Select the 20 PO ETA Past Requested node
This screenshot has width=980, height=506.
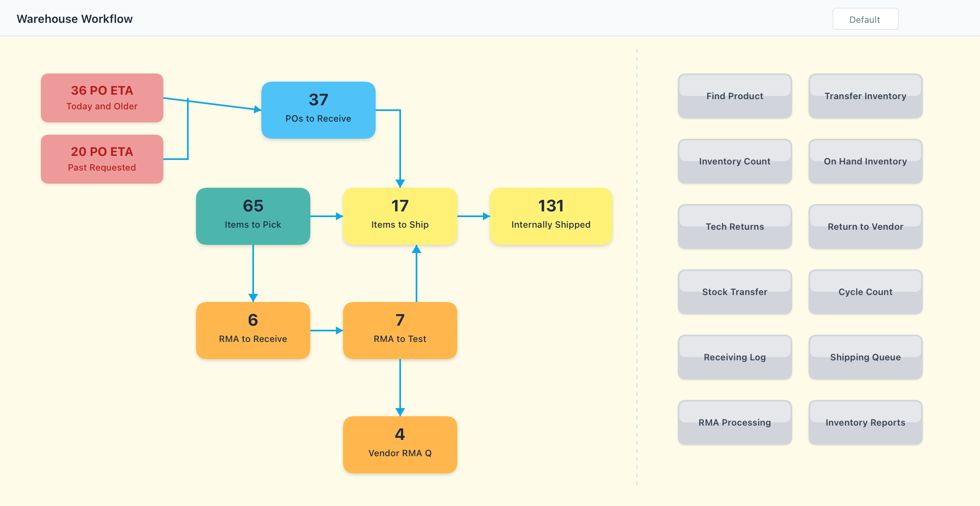point(101,159)
